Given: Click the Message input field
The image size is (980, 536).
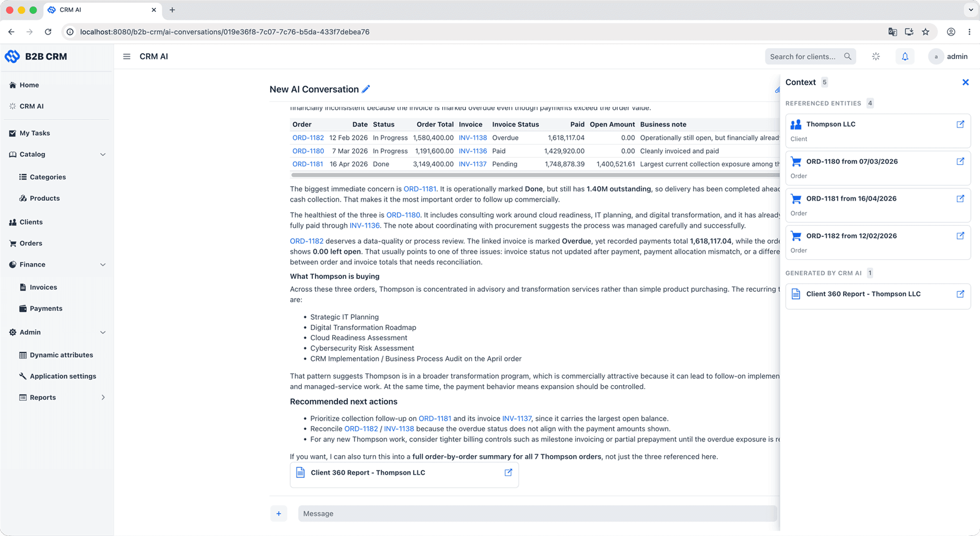Looking at the screenshot, I should pos(537,514).
